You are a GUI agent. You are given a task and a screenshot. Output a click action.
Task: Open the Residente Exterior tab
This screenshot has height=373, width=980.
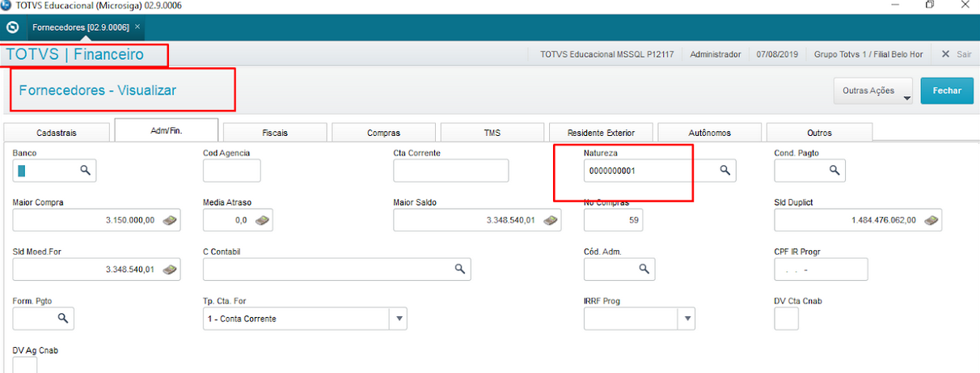(601, 133)
